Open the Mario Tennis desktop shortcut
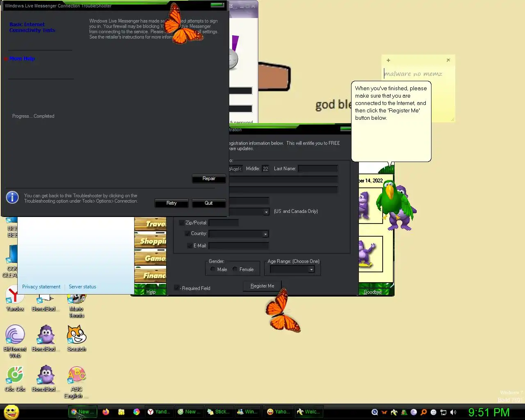525x420 pixels. click(x=77, y=305)
